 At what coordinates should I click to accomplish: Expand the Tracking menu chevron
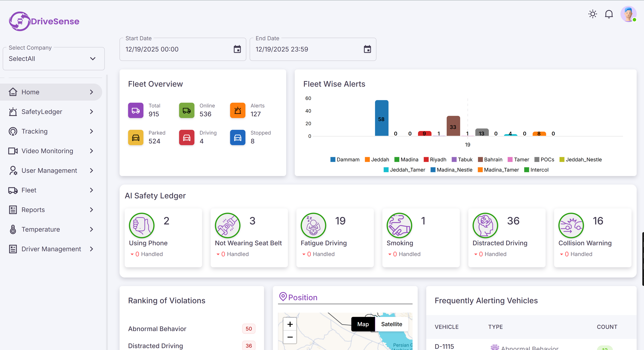coord(91,131)
